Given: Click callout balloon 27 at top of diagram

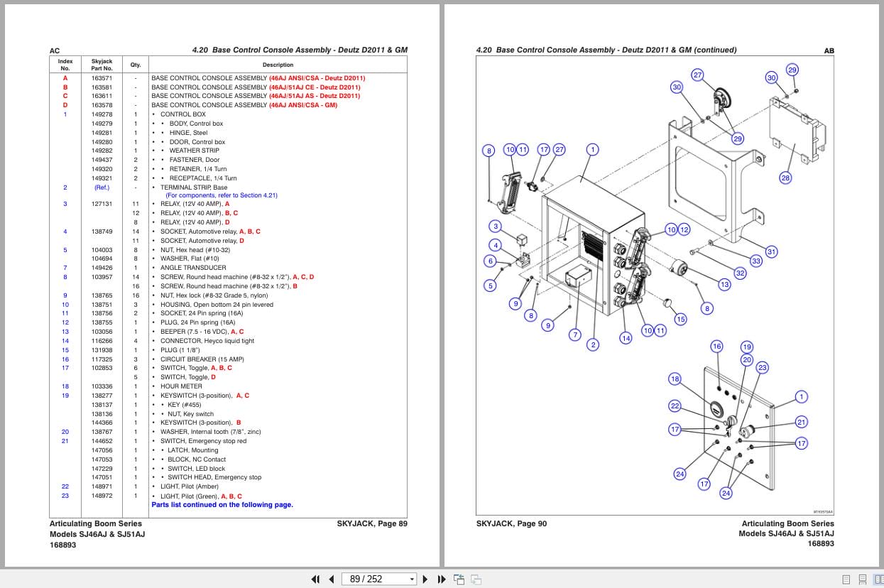Looking at the screenshot, I should (x=699, y=73).
